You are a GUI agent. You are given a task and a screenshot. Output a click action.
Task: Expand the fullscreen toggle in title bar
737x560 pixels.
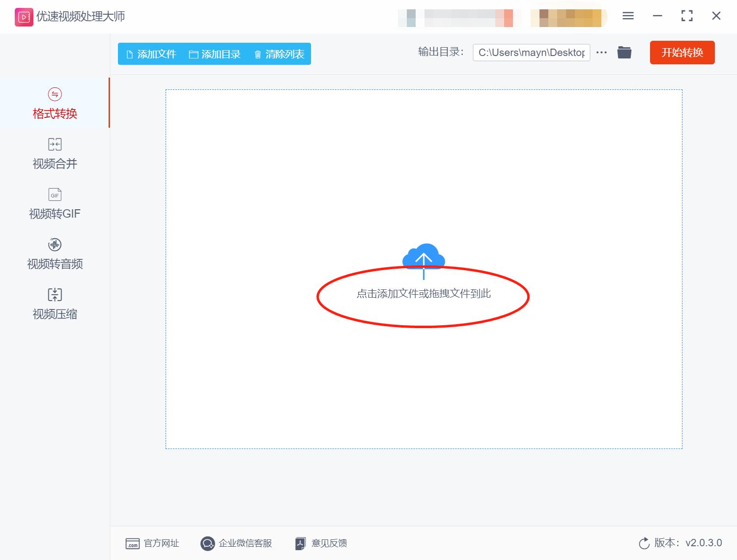(x=686, y=16)
